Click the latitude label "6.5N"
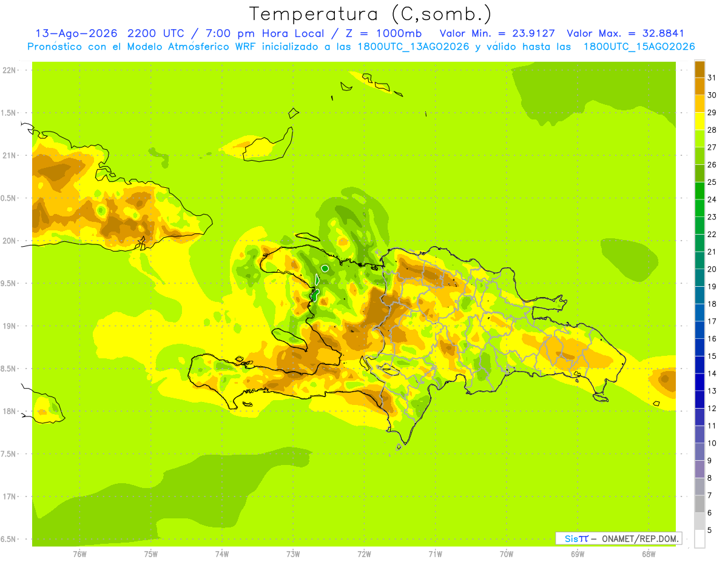 pyautogui.click(x=8, y=540)
